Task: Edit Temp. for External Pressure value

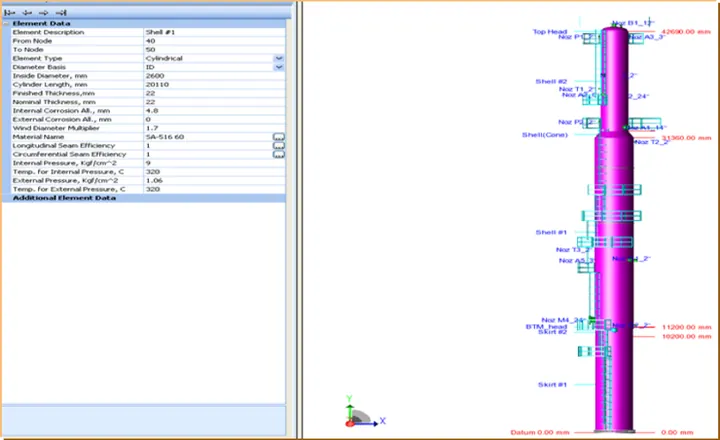Action: coord(214,189)
